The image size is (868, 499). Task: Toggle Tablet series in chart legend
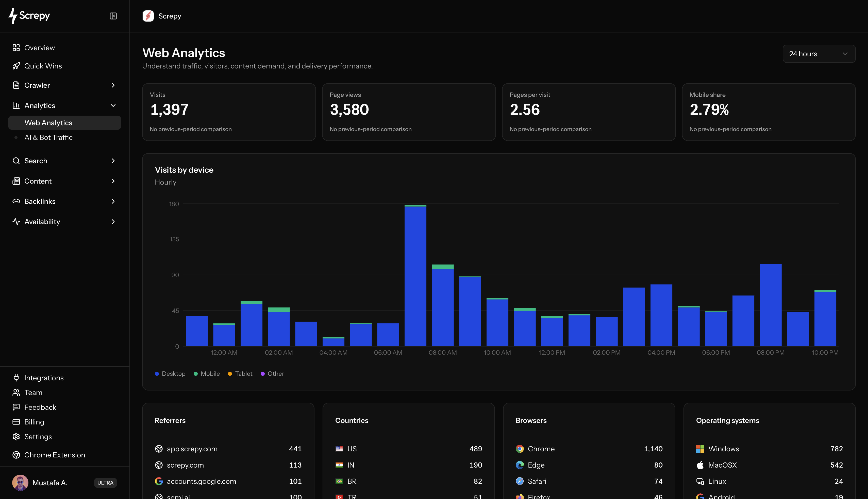[240, 373]
